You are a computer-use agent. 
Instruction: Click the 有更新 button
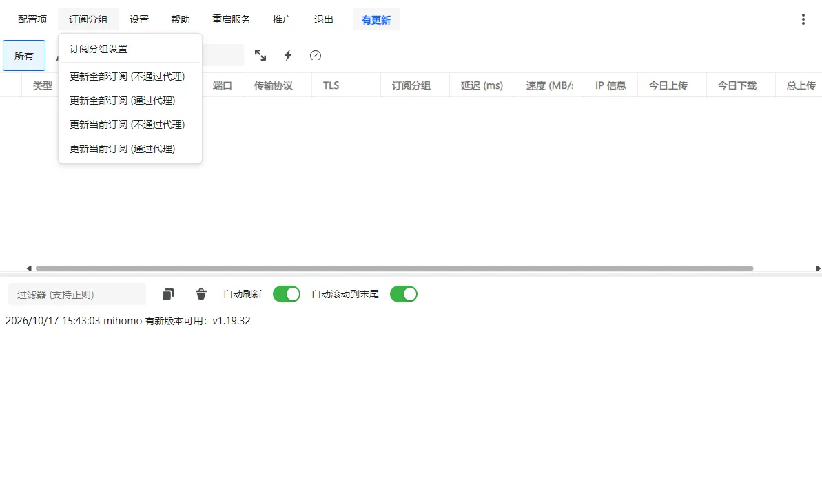(x=376, y=20)
